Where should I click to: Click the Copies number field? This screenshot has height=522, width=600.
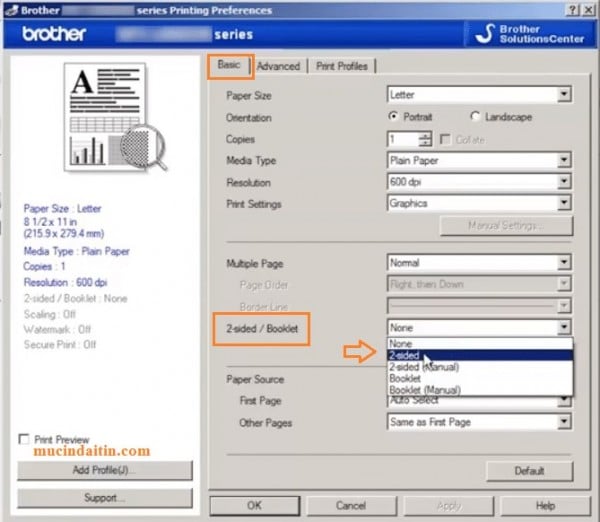403,139
